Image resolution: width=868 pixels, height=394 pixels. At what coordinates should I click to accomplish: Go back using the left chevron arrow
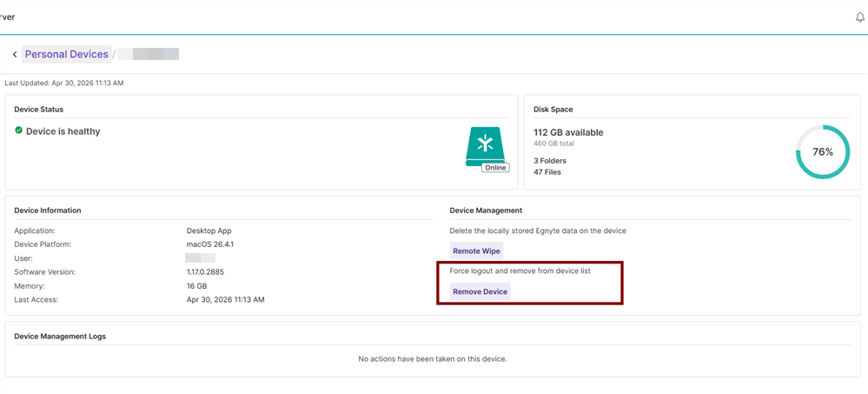coord(15,54)
